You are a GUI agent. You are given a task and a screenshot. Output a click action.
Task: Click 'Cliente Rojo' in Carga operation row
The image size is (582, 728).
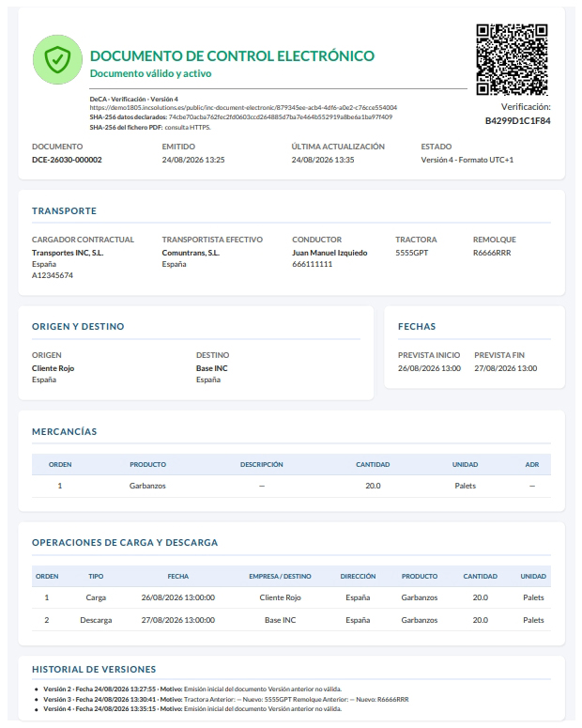click(280, 597)
